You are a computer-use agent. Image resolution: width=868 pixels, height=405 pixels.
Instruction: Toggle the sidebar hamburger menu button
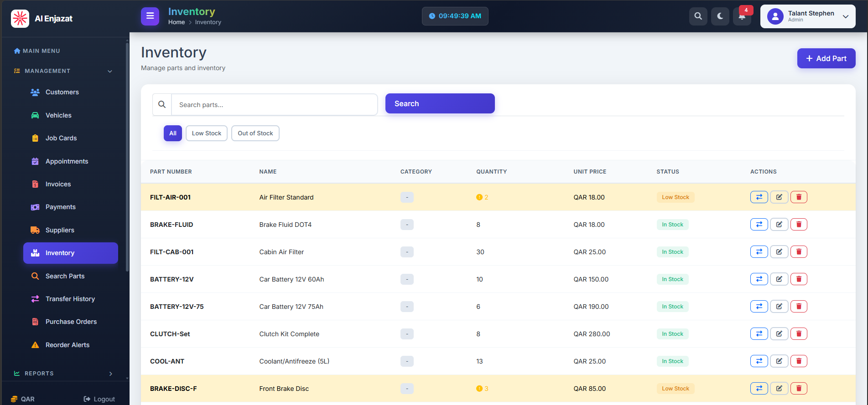150,16
